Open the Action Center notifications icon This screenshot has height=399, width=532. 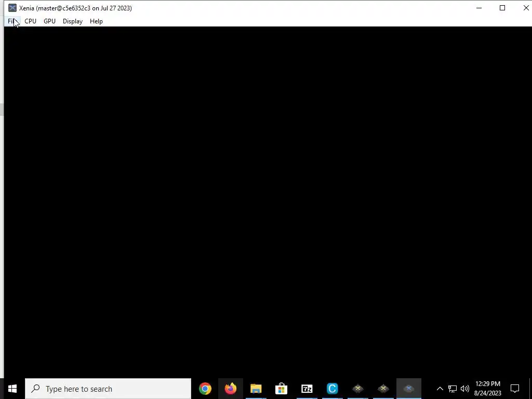pyautogui.click(x=515, y=389)
